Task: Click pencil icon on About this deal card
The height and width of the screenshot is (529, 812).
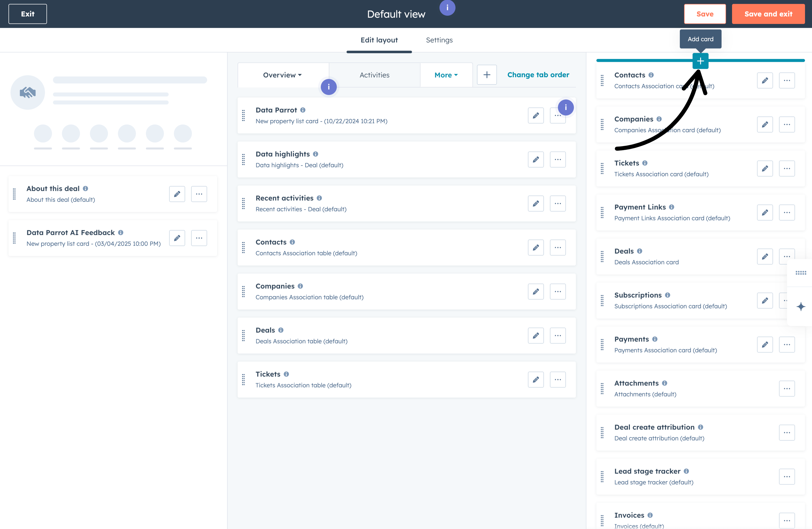Action: [177, 194]
